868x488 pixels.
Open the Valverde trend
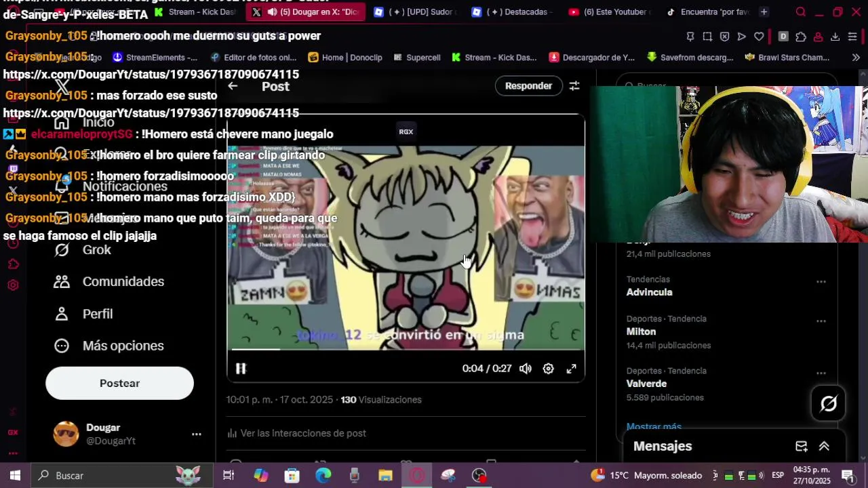[x=646, y=384]
